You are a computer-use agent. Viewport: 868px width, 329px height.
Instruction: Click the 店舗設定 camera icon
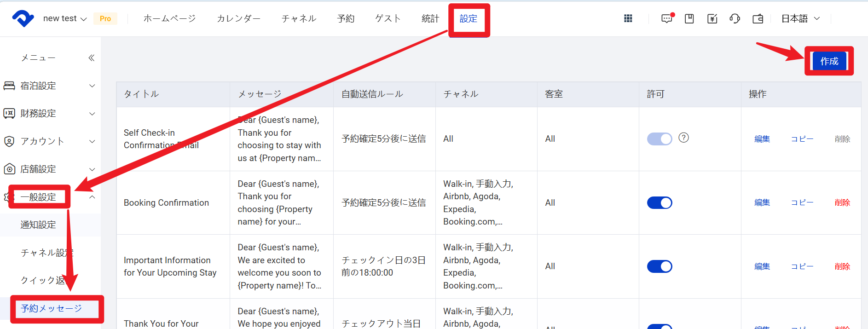[x=9, y=169]
